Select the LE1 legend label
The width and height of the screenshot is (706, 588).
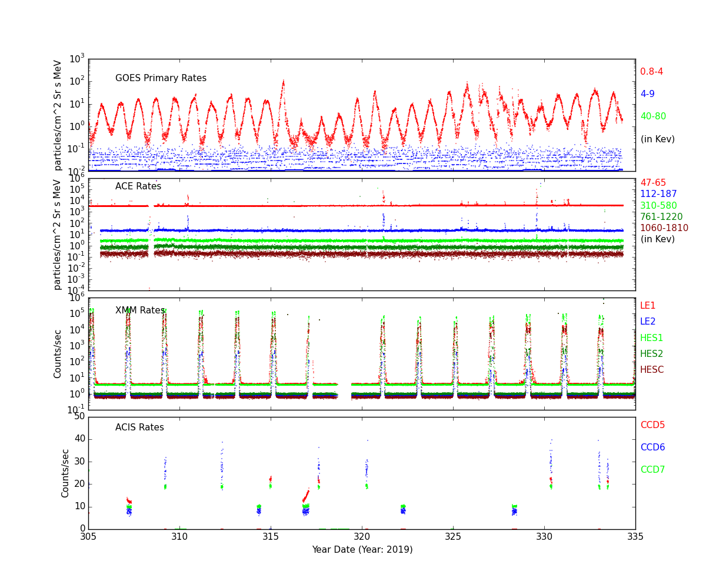click(x=648, y=306)
